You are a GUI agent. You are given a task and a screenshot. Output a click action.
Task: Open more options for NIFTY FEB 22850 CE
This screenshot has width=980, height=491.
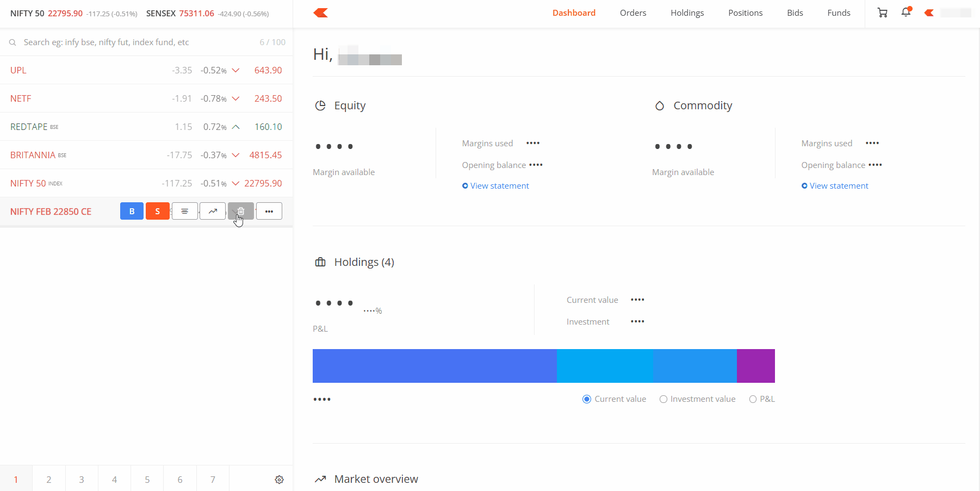(x=269, y=211)
